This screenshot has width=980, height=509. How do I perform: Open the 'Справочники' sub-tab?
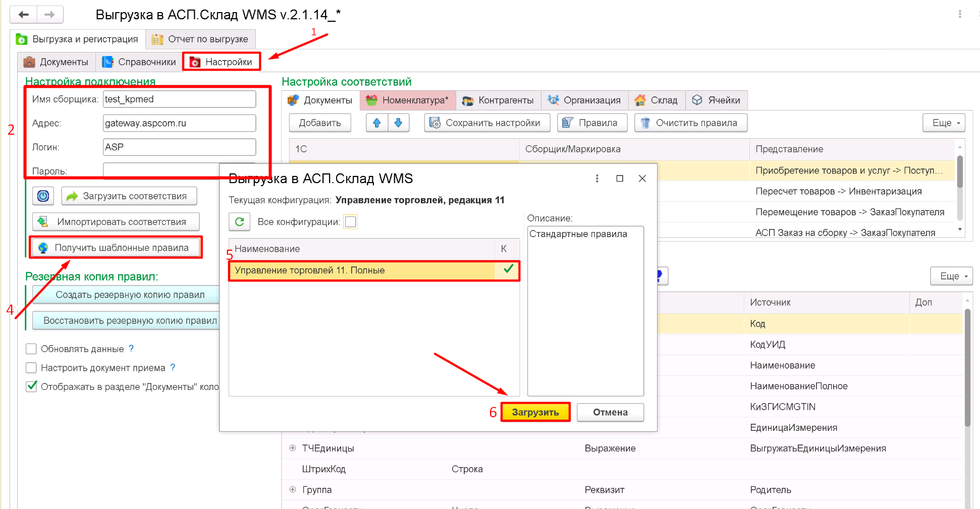(139, 62)
